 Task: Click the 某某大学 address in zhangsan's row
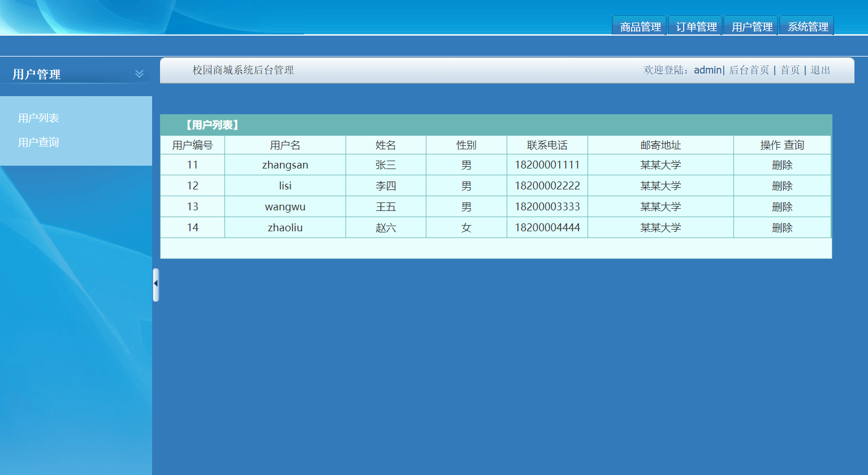(x=660, y=165)
